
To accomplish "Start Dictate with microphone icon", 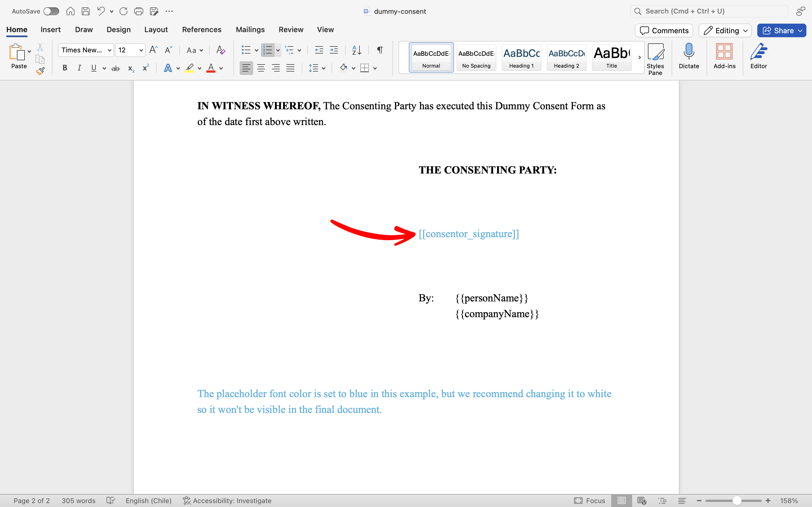I will 689,56.
